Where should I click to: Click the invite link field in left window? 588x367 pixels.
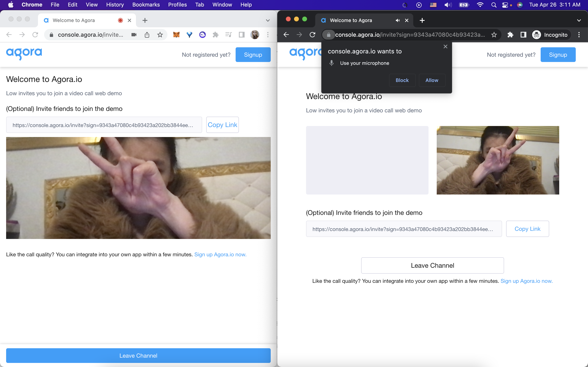pos(104,125)
